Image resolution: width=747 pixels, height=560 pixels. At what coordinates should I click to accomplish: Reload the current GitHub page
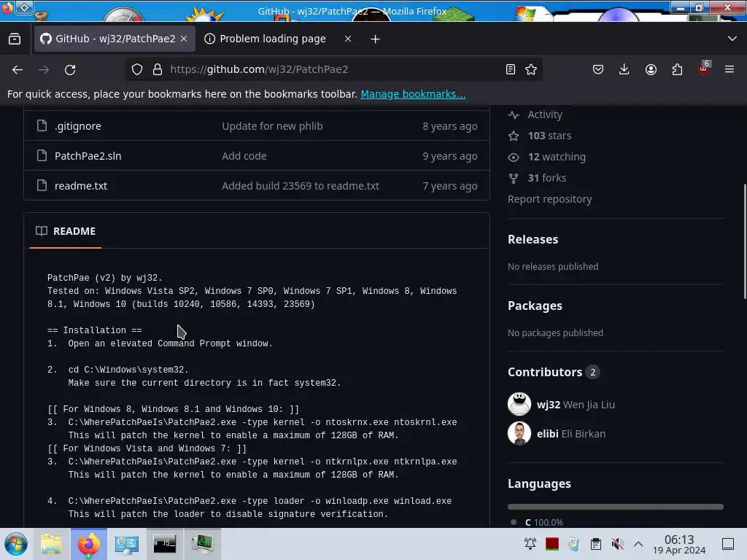pos(70,69)
